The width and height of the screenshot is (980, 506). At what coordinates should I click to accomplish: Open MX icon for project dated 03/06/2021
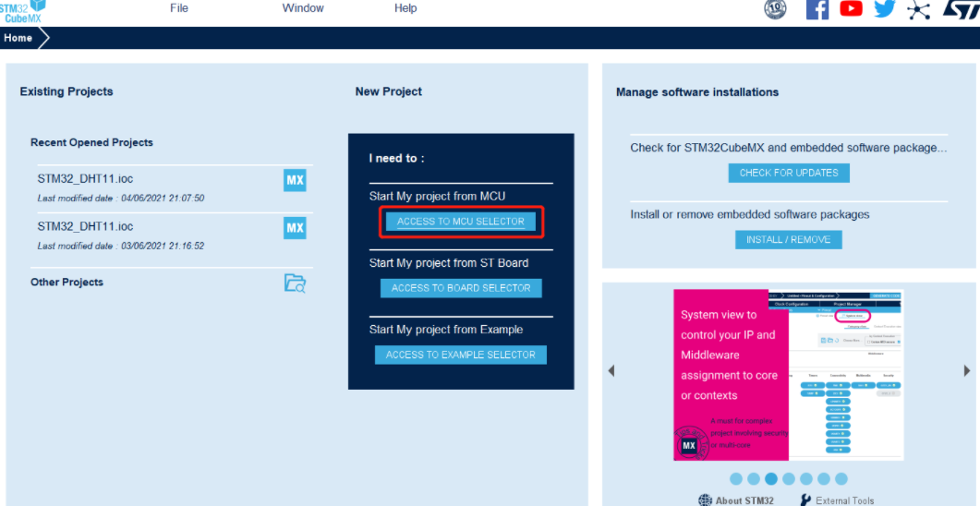click(295, 228)
